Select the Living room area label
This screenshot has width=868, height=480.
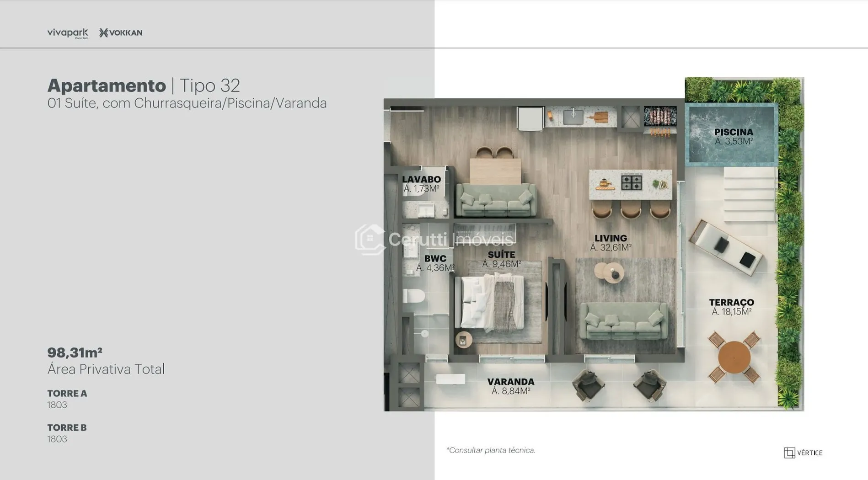[x=611, y=243]
